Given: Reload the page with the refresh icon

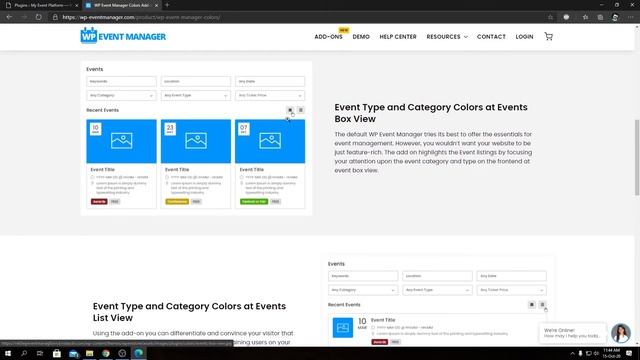Looking at the screenshot, I should coord(38,17).
